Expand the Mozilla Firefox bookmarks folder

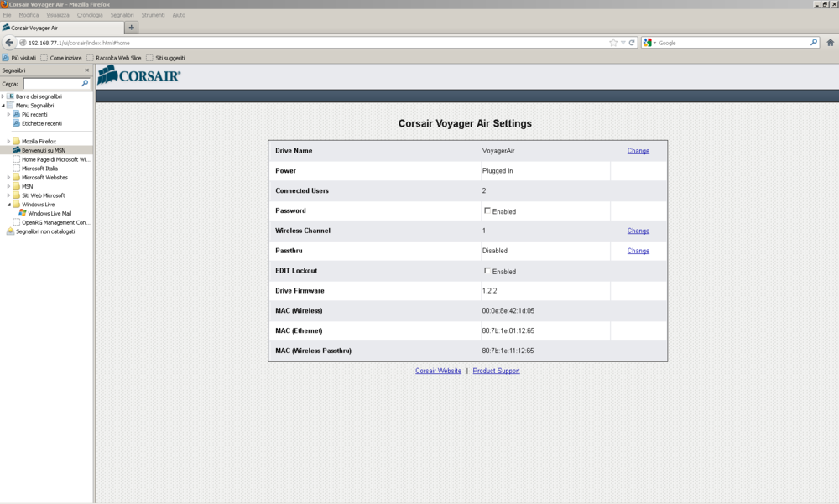(8, 141)
